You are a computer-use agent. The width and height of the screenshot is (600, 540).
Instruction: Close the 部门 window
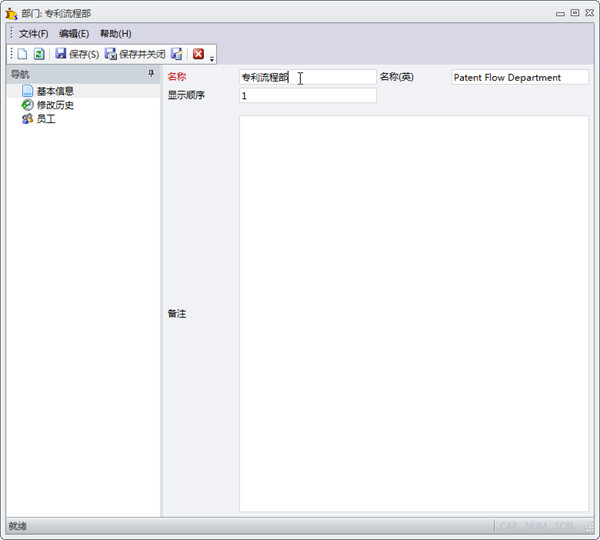(589, 13)
